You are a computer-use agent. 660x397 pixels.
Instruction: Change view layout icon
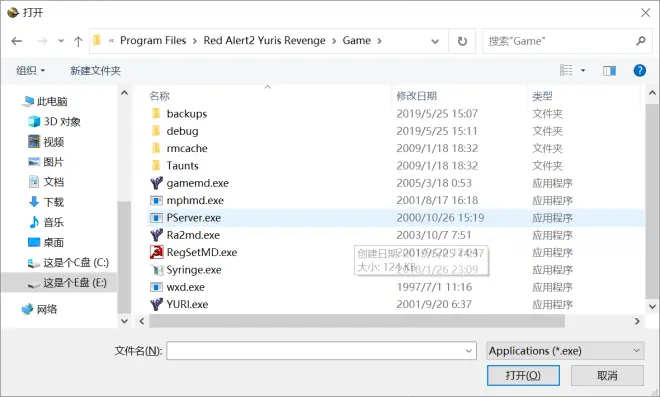coord(566,70)
